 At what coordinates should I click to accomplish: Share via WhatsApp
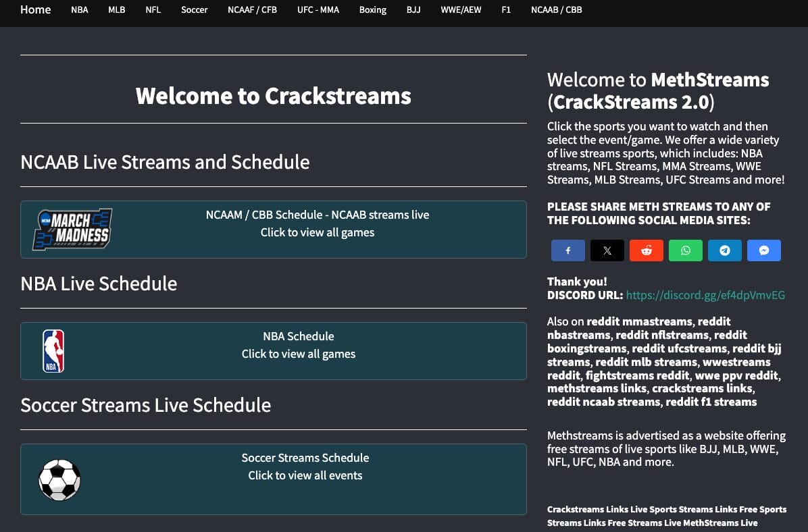pos(685,250)
